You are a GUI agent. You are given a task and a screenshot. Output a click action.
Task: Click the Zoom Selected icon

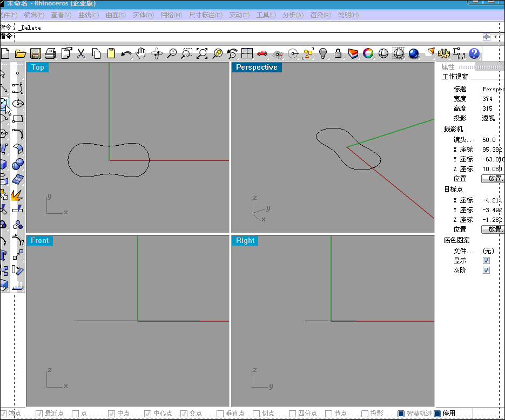coord(218,53)
